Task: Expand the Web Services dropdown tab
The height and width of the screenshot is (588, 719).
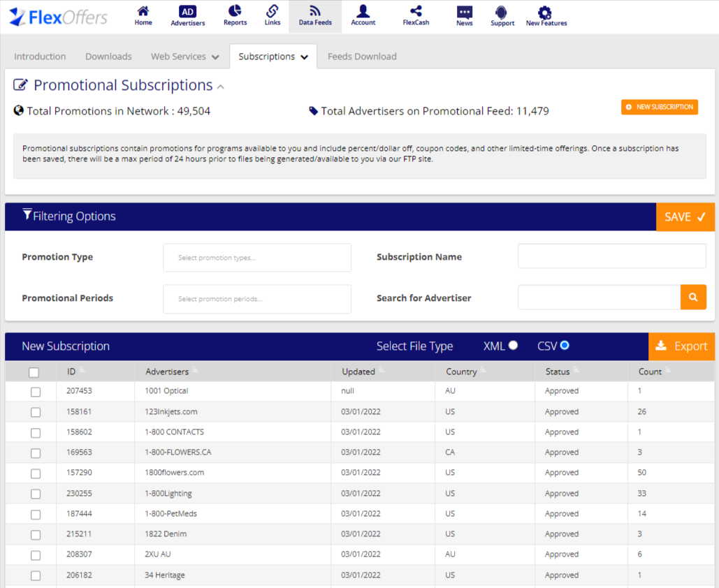Action: pyautogui.click(x=184, y=57)
